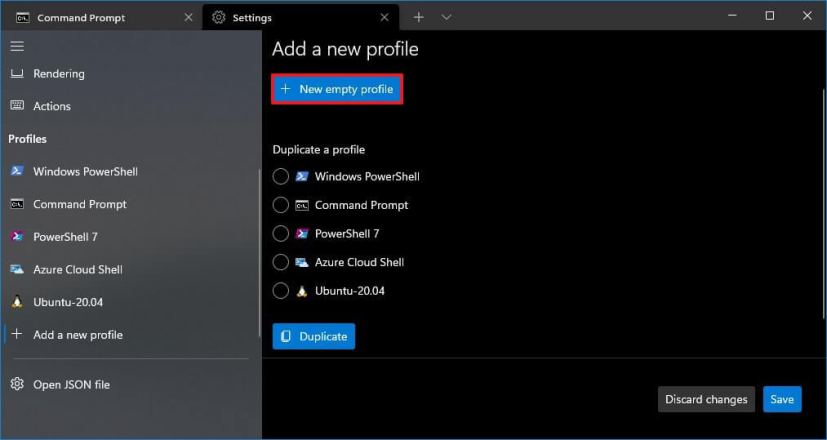Select Command Prompt radio button to duplicate
This screenshot has width=827, height=440.
pyautogui.click(x=281, y=205)
